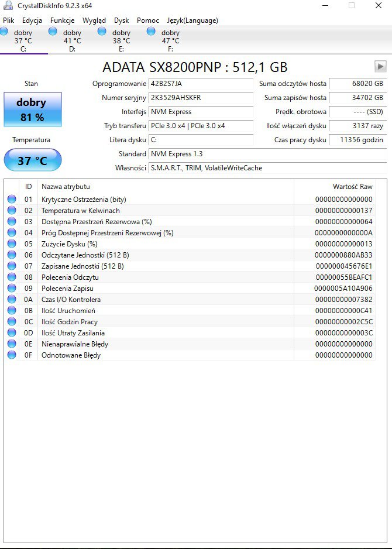Click the Litera dysku field C:
The width and height of the screenshot is (392, 549).
point(201,140)
